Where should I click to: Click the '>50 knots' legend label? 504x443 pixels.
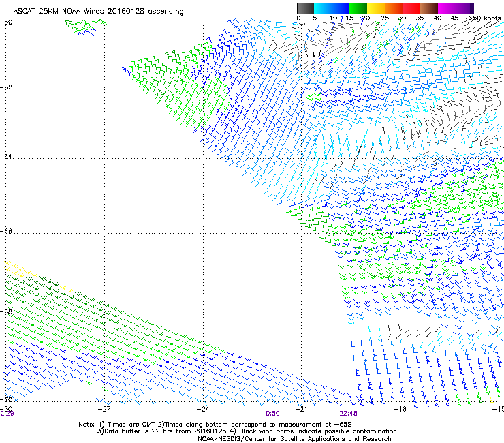[484, 18]
